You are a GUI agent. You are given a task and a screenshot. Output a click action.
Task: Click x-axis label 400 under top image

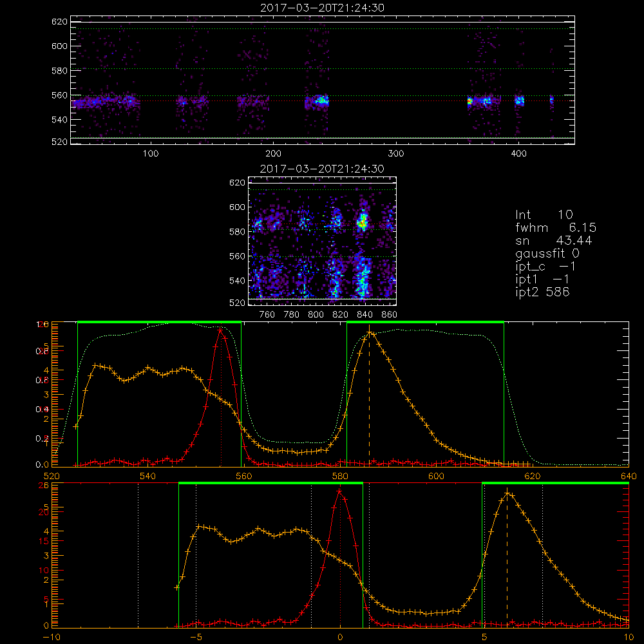point(518,154)
